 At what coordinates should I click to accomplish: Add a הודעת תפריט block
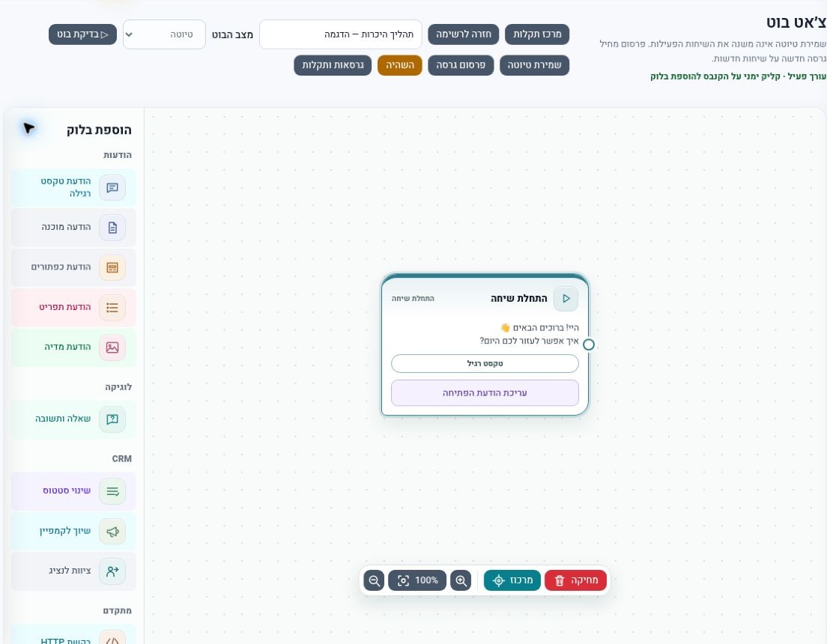[73, 308]
